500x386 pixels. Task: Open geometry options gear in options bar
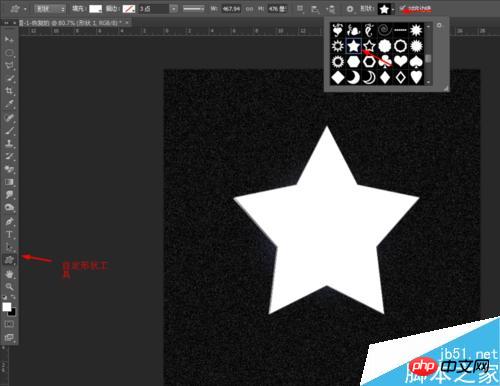[350, 9]
